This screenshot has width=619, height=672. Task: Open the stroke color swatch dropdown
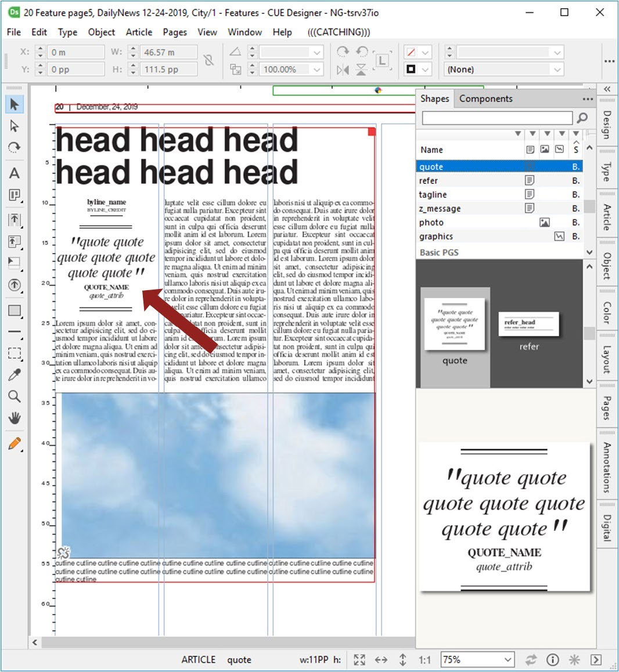(425, 70)
